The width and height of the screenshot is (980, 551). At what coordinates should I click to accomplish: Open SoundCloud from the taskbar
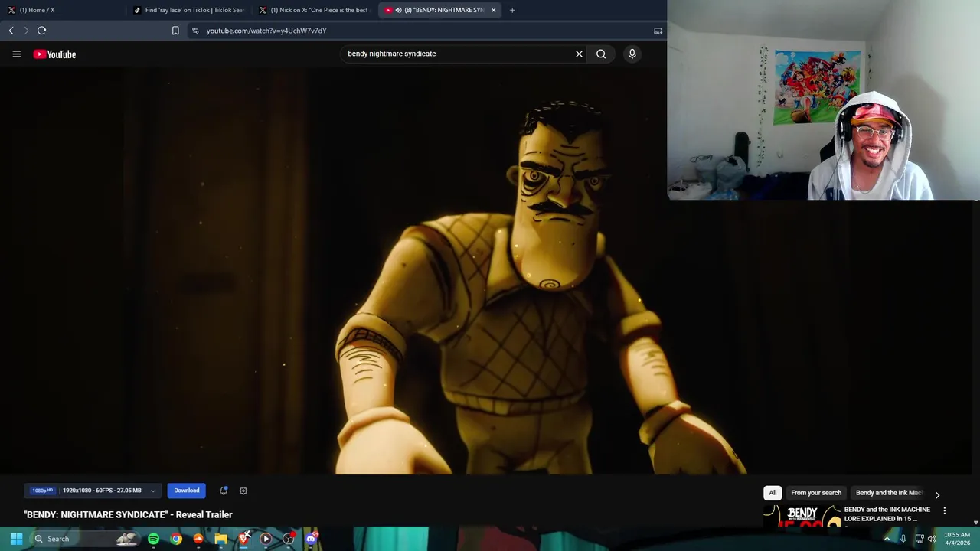[198, 539]
